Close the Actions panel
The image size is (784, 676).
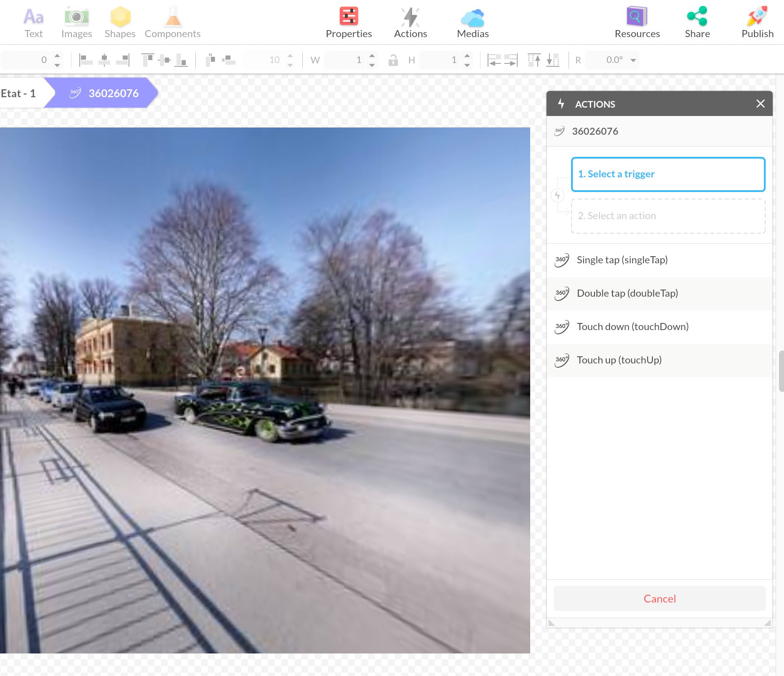pos(760,103)
